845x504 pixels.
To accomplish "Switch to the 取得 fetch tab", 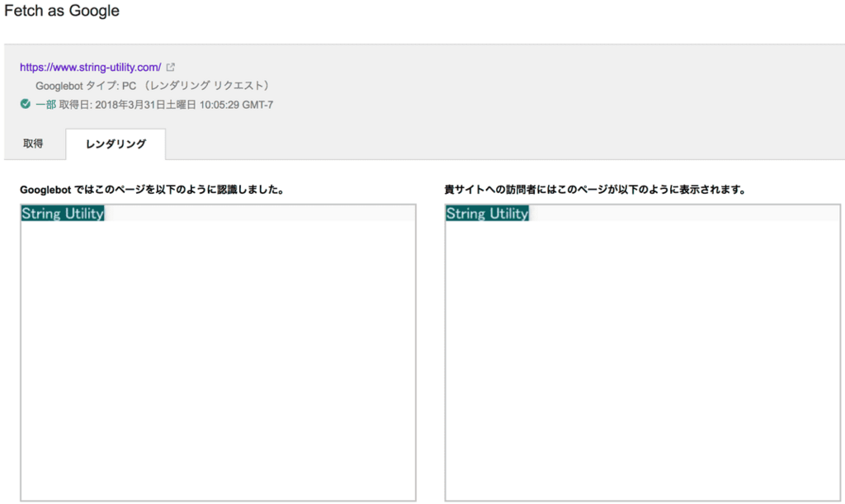I will coord(33,143).
